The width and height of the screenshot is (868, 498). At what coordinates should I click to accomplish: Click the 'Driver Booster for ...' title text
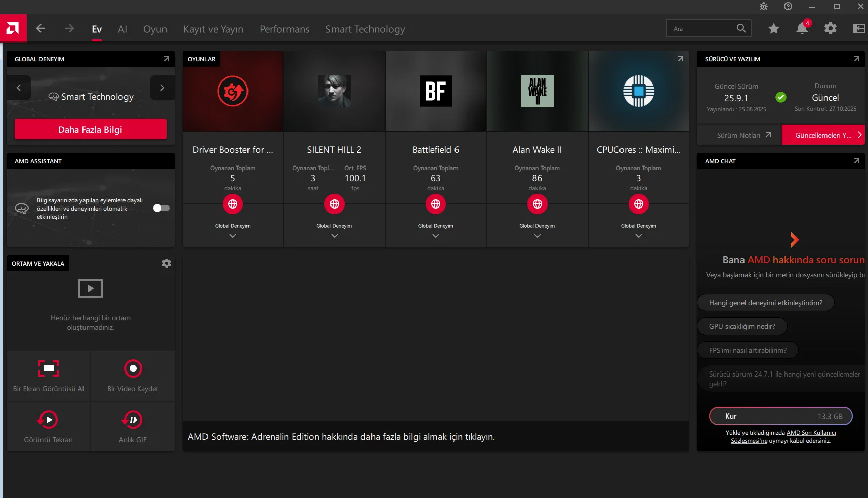233,150
